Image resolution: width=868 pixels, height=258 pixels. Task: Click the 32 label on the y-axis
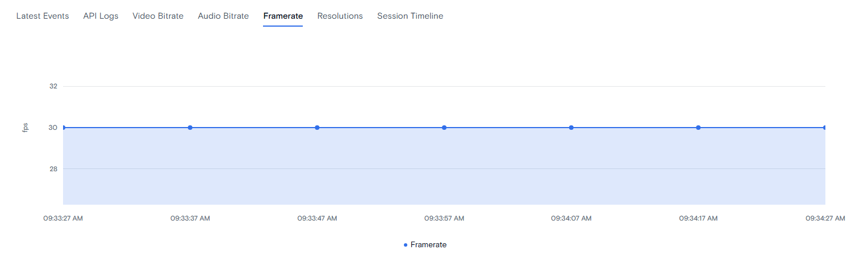pyautogui.click(x=53, y=86)
